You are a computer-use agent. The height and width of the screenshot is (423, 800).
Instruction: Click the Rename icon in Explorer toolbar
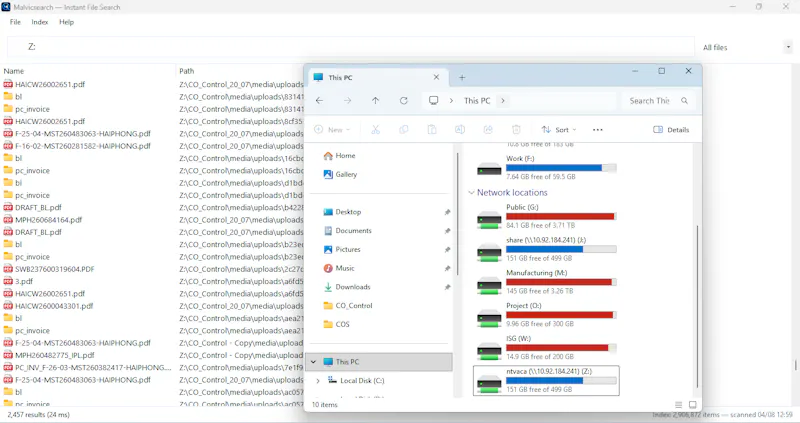coord(460,130)
